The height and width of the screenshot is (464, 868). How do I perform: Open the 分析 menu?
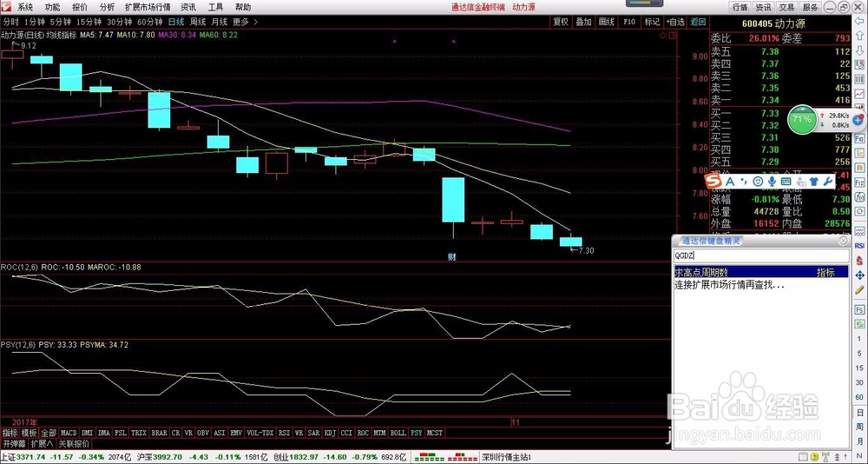click(x=108, y=7)
